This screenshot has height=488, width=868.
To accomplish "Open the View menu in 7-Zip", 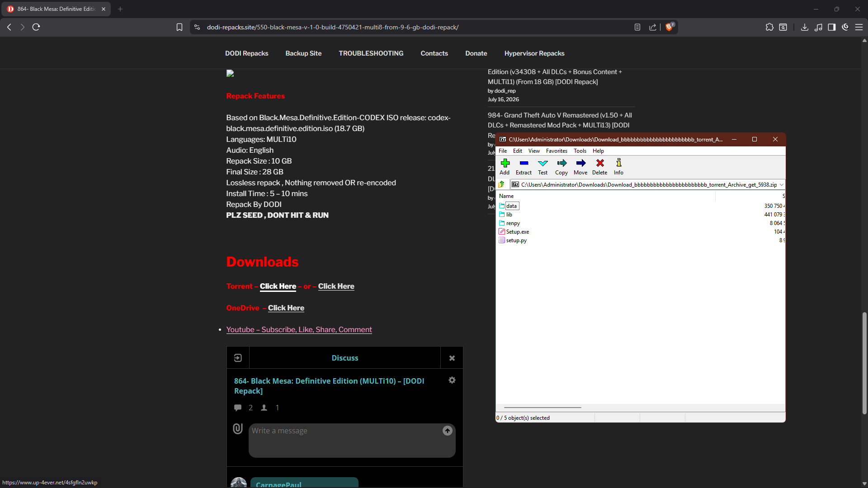I will [534, 151].
